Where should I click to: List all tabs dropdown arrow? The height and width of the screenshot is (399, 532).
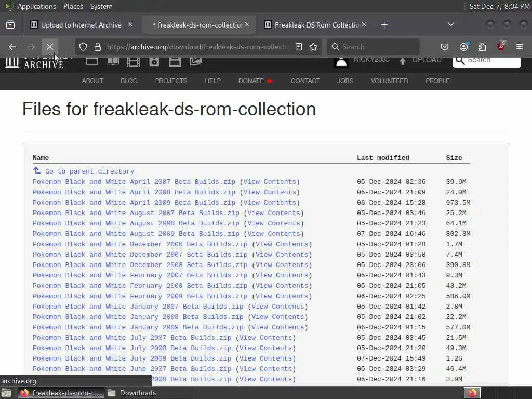tap(451, 25)
